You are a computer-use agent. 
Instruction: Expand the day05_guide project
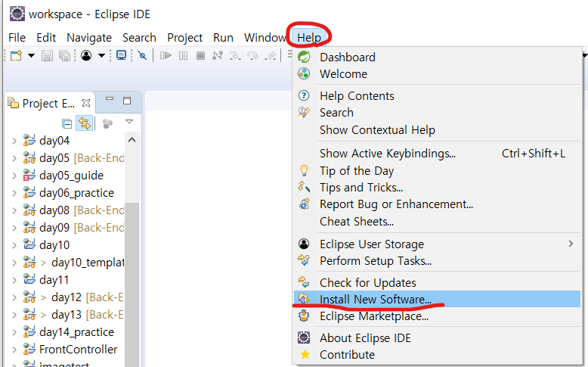pos(14,176)
